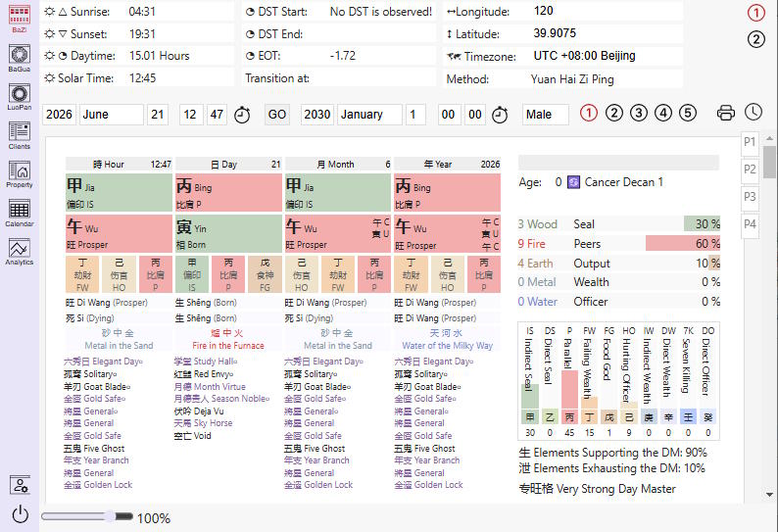Click 'Fire in the Furnace' Na Yin text
778x532 pixels.
[228, 346]
